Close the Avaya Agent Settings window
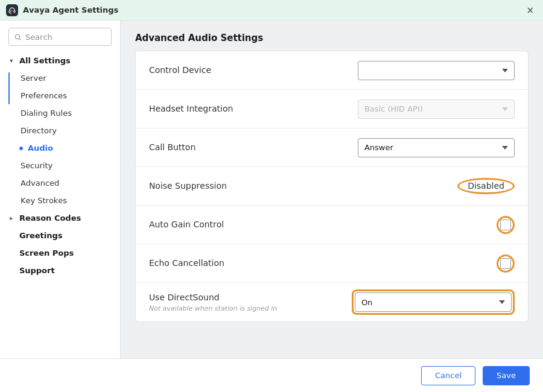The image size is (543, 392). (530, 10)
